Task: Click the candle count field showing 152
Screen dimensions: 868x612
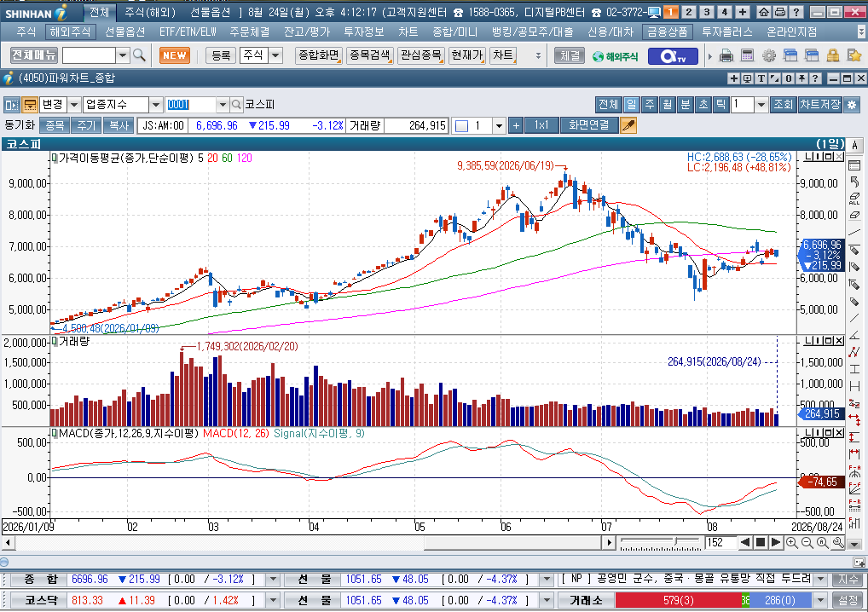Action: pos(720,543)
